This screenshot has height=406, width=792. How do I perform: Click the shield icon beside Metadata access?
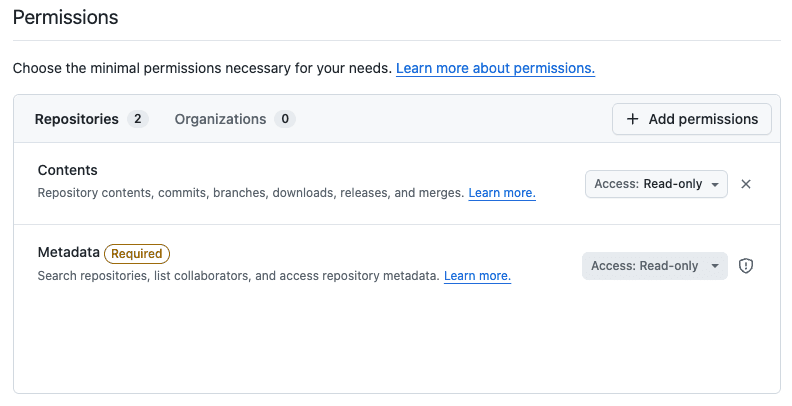click(x=746, y=266)
